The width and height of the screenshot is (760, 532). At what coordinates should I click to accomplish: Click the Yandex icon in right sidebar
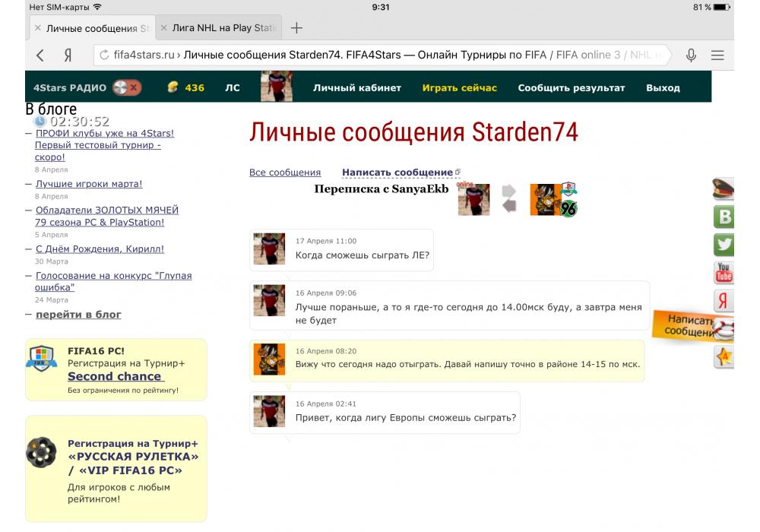coord(724,300)
